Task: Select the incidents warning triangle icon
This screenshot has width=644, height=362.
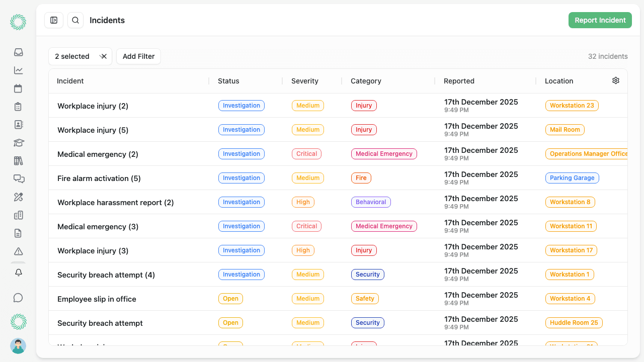Action: point(18,251)
